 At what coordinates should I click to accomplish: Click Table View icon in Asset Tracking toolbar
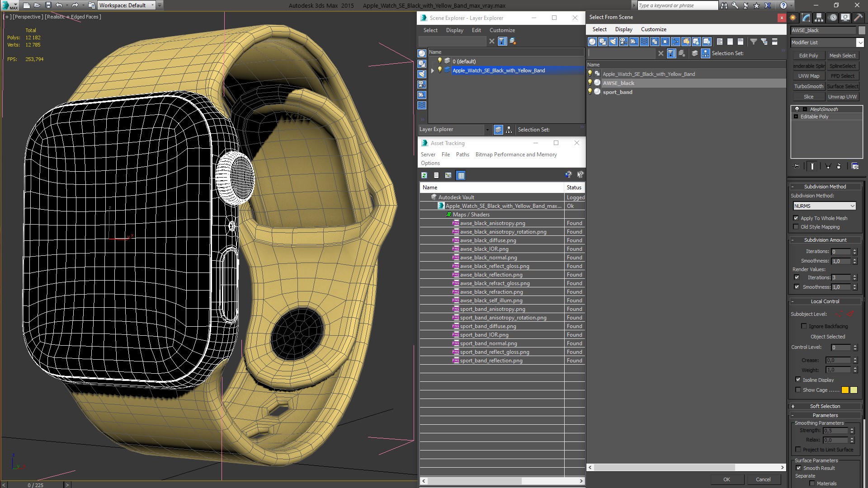tap(461, 175)
